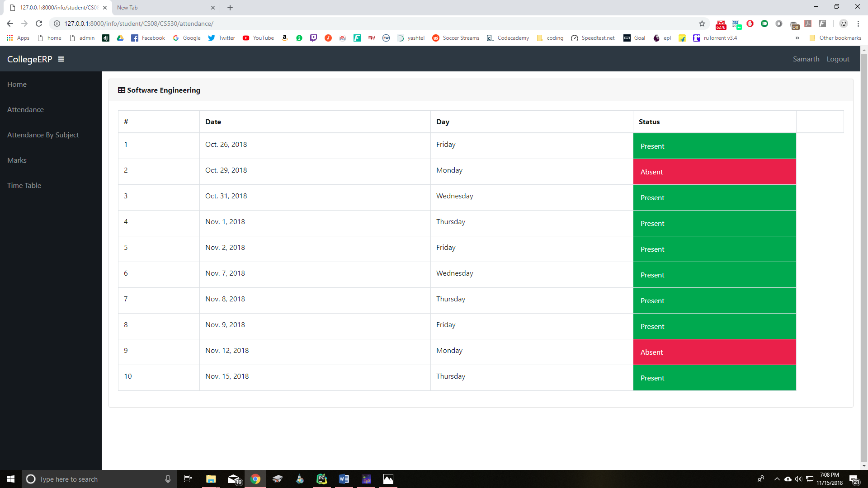
Task: Open File Explorer from taskbar
Action: 211,479
